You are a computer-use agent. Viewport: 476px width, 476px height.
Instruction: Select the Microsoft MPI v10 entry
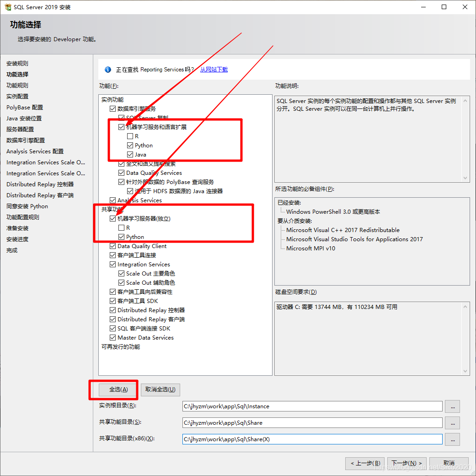point(310,249)
